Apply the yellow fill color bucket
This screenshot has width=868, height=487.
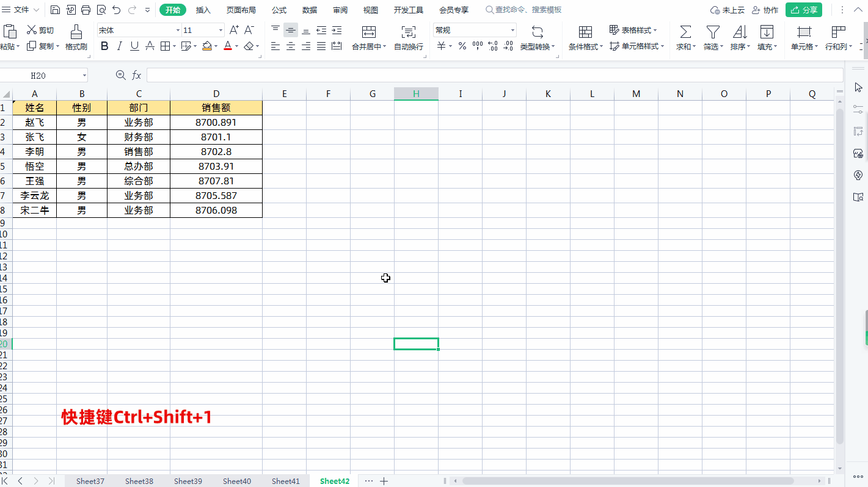[207, 46]
